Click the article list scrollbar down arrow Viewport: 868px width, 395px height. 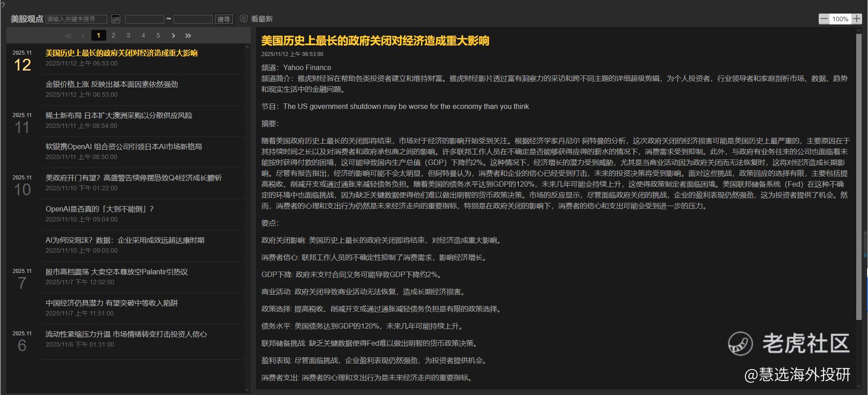coord(247,390)
